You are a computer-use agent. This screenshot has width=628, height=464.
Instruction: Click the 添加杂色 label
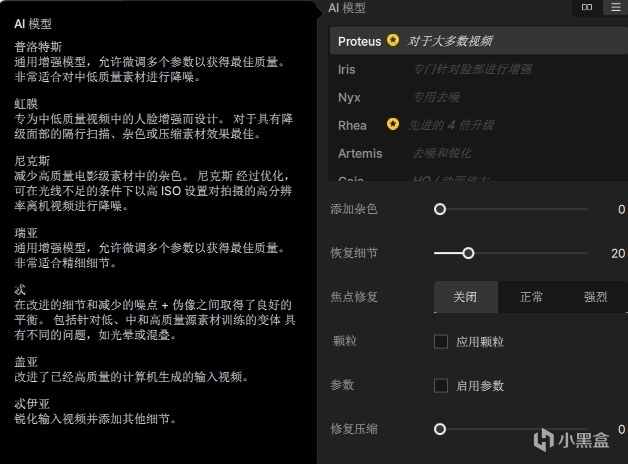click(x=354, y=209)
